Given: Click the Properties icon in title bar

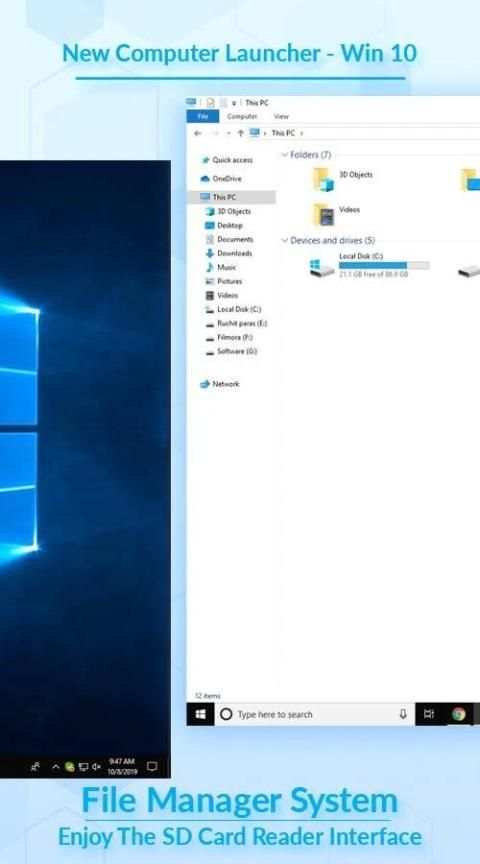Looking at the screenshot, I should 211,102.
